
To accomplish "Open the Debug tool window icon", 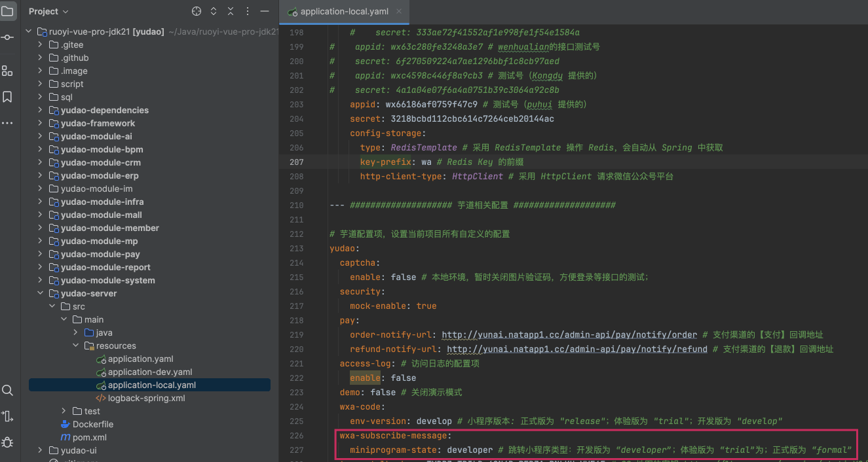I will coord(7,442).
